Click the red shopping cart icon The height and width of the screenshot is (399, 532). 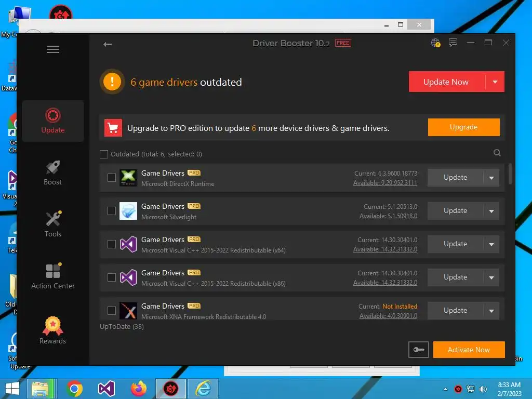tap(113, 128)
